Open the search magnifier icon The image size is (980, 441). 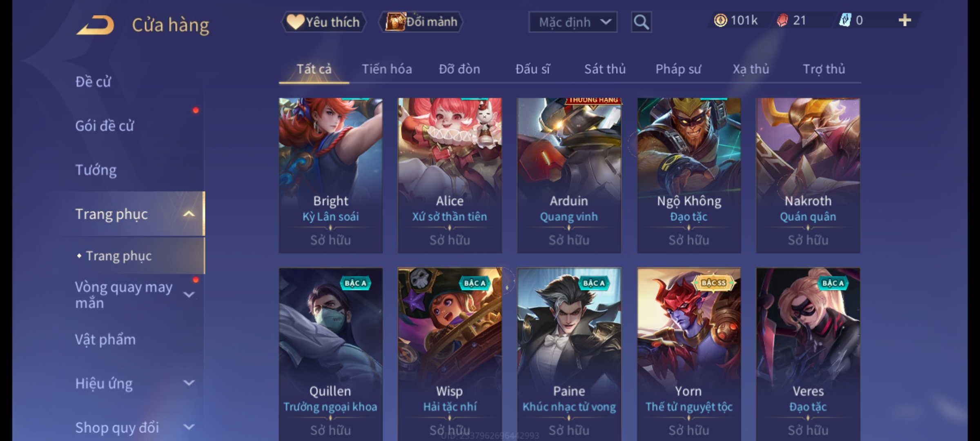point(641,22)
